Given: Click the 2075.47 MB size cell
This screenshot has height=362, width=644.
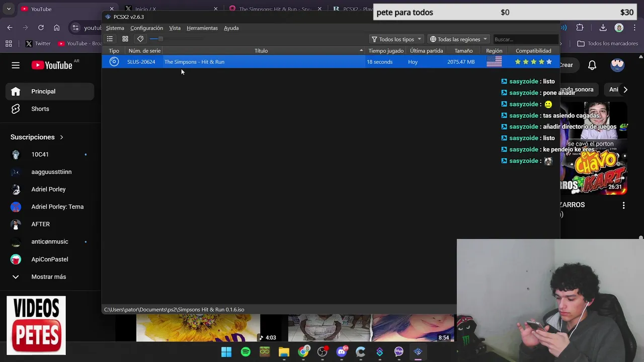Looking at the screenshot, I should point(461,62).
